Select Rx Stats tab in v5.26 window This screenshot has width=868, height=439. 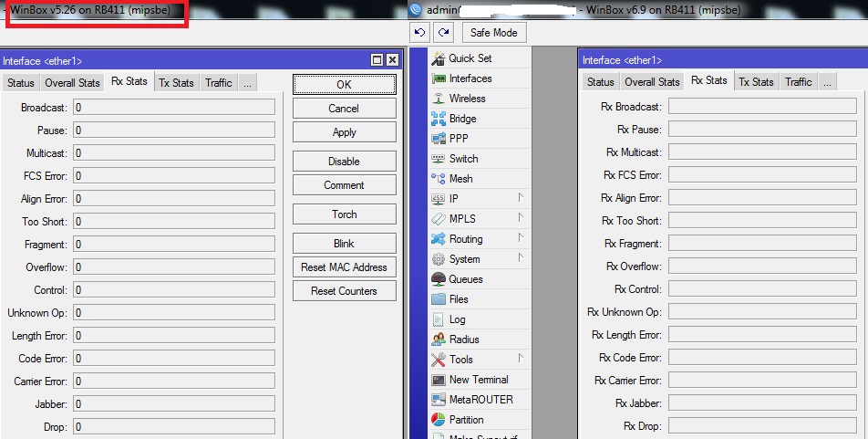tap(129, 81)
